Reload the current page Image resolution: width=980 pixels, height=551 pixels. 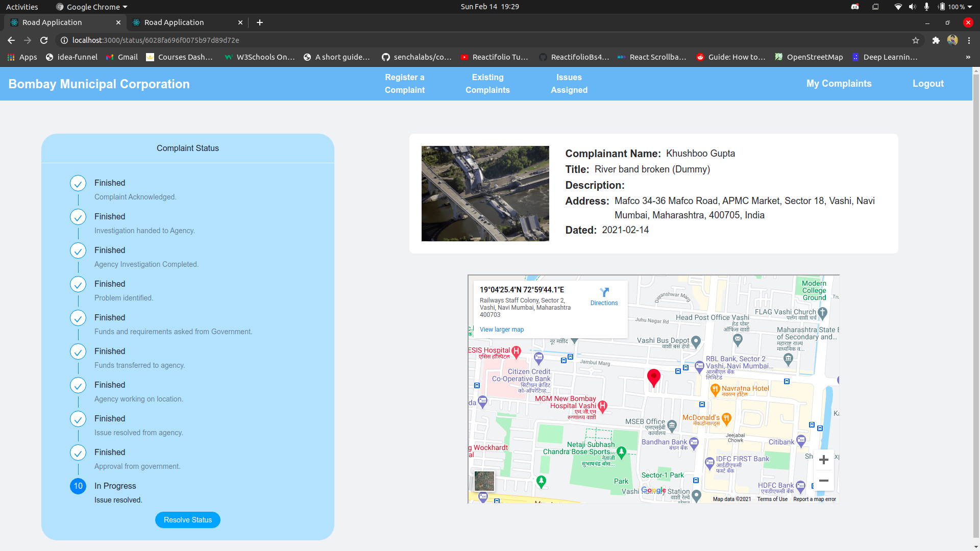click(x=44, y=40)
